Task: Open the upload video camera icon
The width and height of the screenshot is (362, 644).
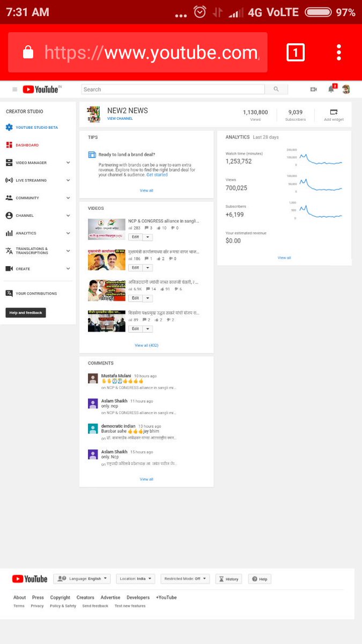Action: coord(314,90)
